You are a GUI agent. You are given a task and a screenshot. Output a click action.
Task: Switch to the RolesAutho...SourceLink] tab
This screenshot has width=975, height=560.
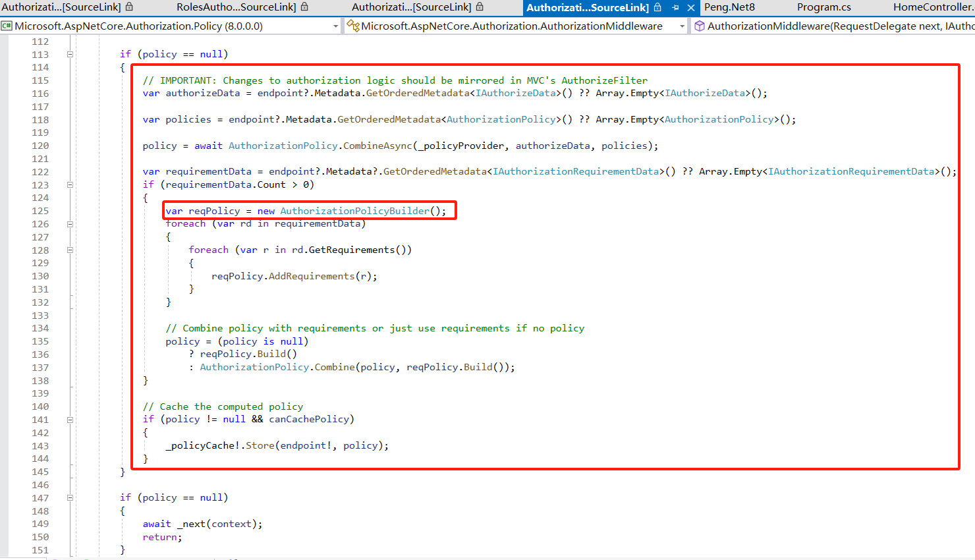(x=236, y=7)
